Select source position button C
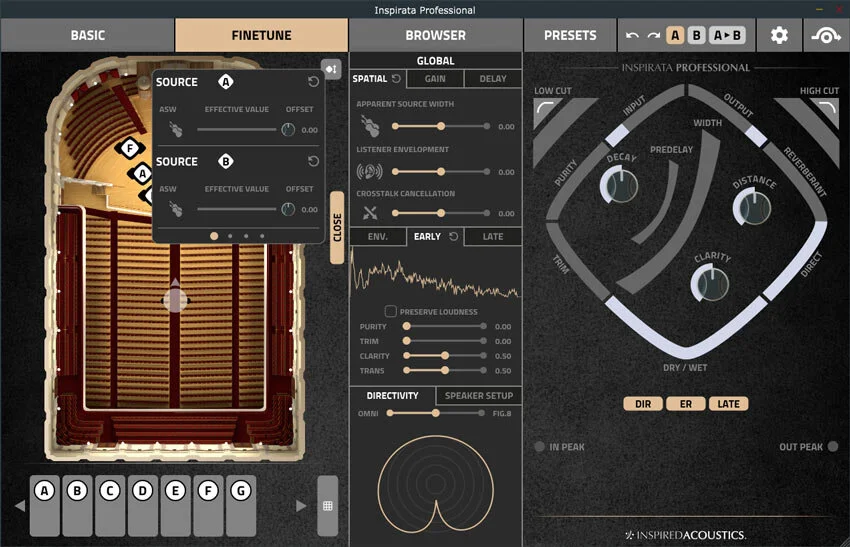 point(110,506)
